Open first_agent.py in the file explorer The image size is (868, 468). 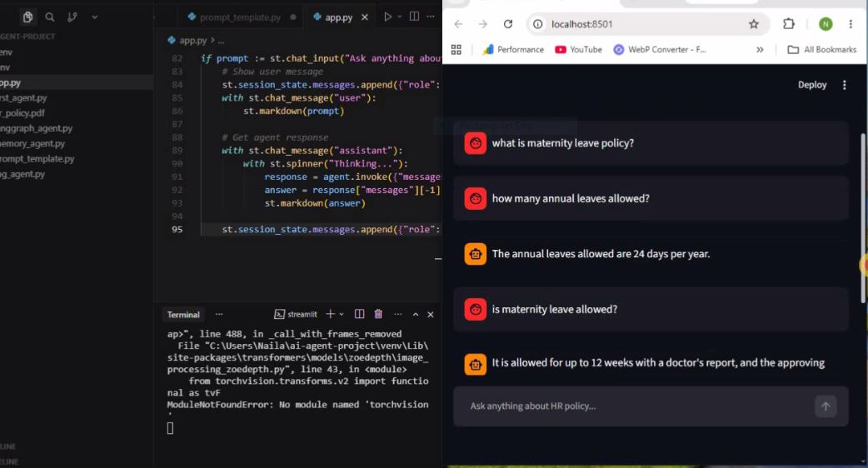click(x=23, y=98)
